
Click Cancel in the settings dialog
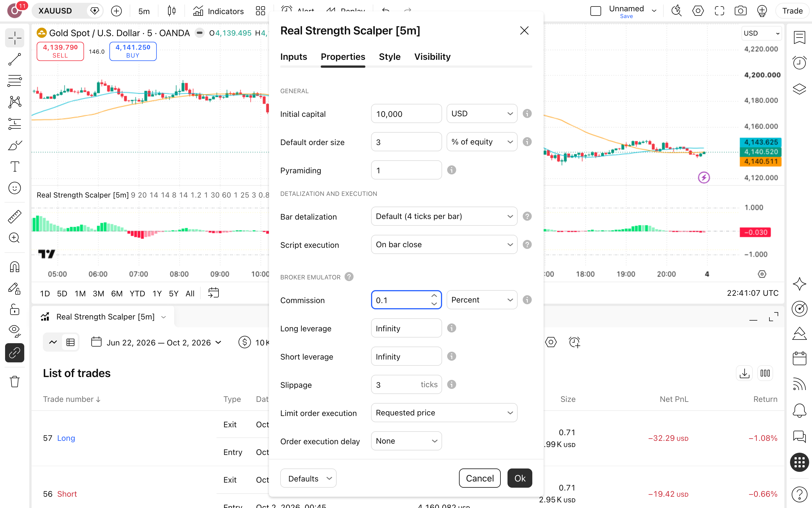click(x=480, y=478)
